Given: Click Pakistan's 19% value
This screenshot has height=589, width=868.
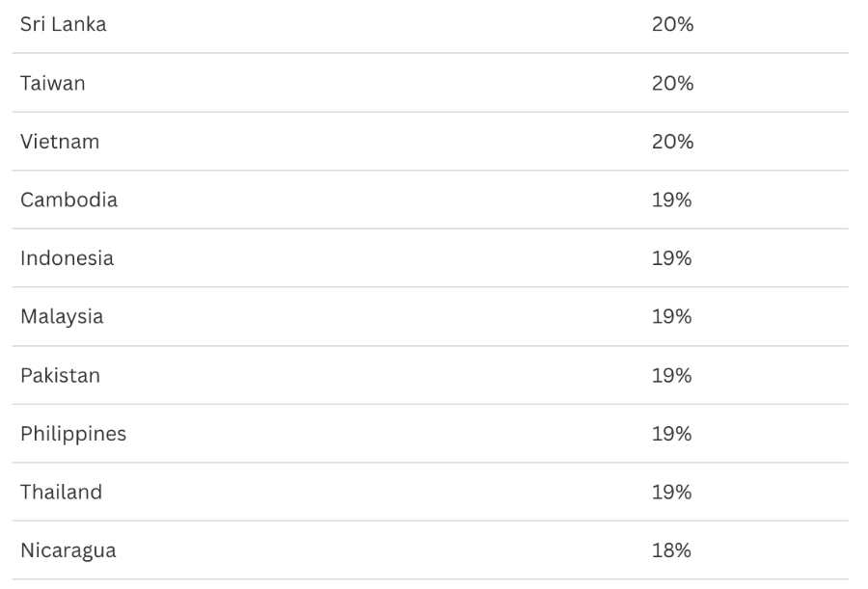Looking at the screenshot, I should [671, 375].
